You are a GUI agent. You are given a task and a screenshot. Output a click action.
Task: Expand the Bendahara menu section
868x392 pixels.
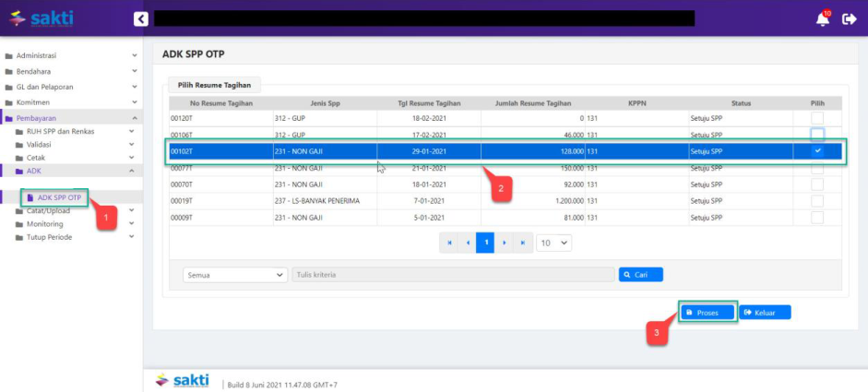pos(69,72)
